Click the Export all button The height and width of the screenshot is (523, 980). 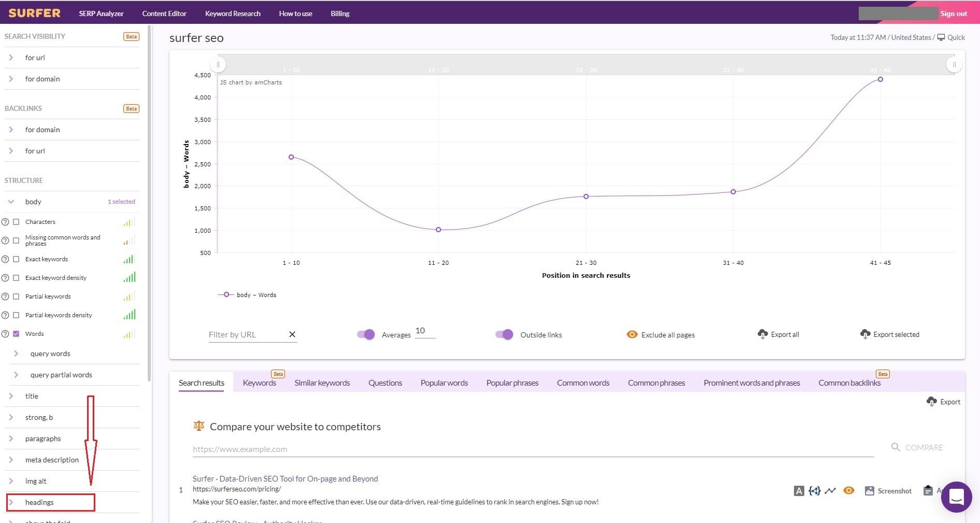[778, 334]
